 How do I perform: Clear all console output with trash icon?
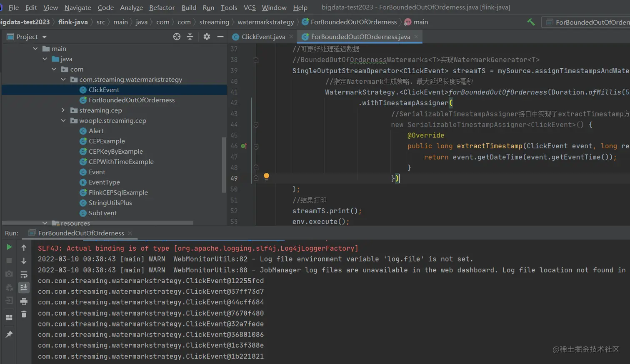[24, 314]
